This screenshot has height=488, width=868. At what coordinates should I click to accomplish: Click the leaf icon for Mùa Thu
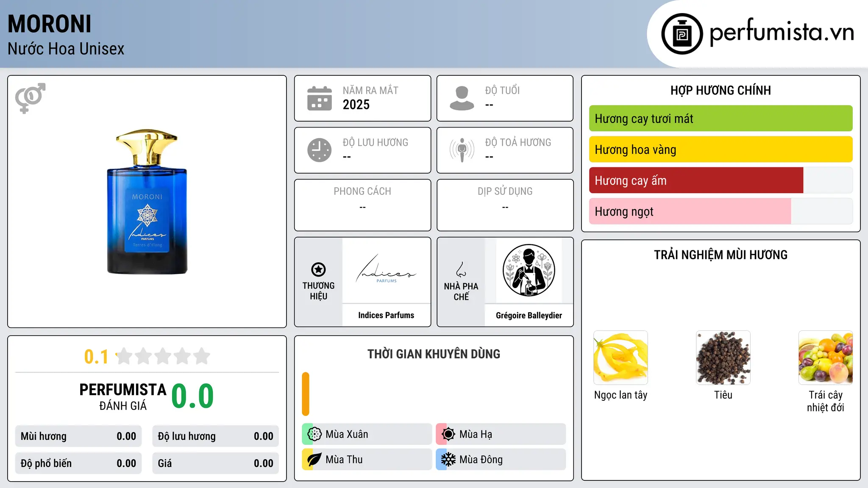pos(314,460)
